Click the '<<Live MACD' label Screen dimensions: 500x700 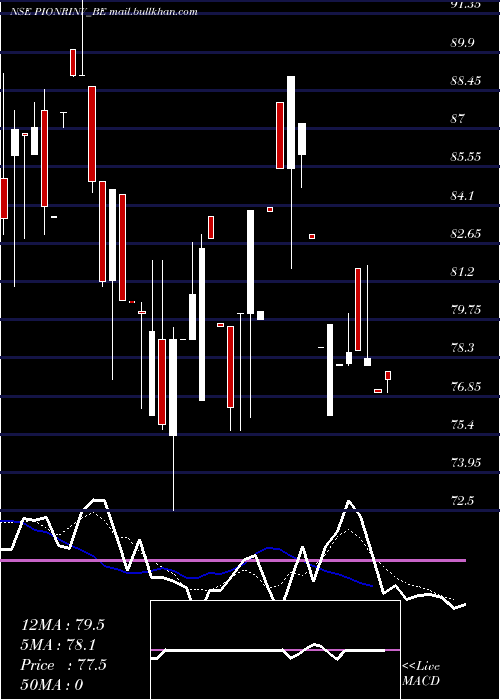(421, 673)
